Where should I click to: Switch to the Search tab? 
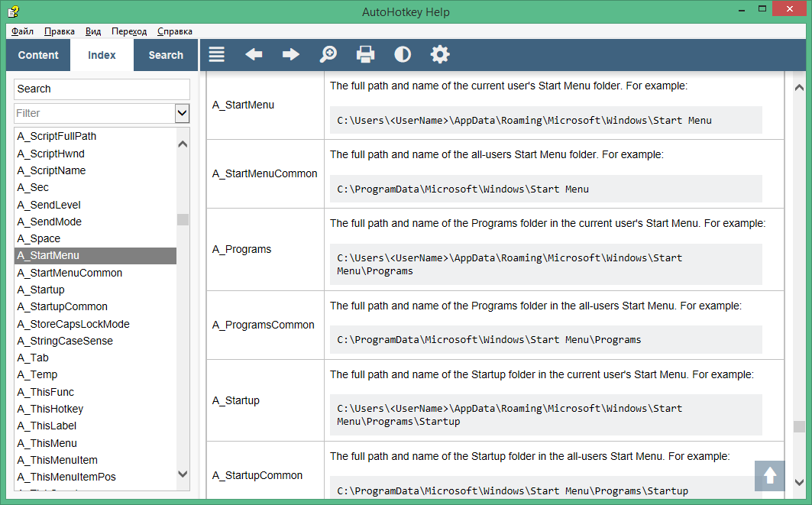click(166, 55)
